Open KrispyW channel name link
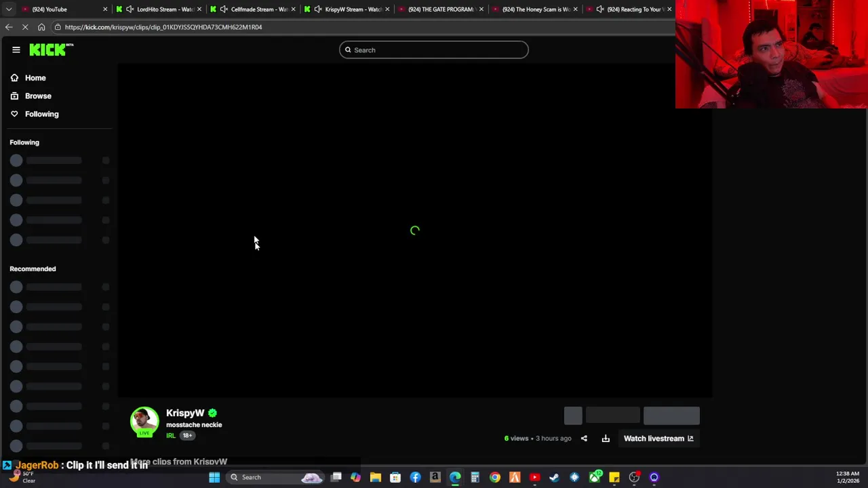 [185, 413]
